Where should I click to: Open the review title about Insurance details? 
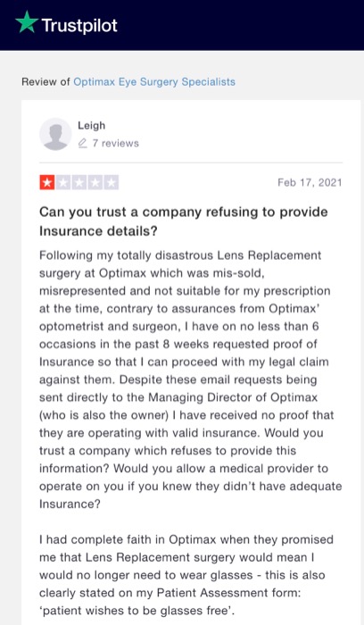(x=183, y=221)
